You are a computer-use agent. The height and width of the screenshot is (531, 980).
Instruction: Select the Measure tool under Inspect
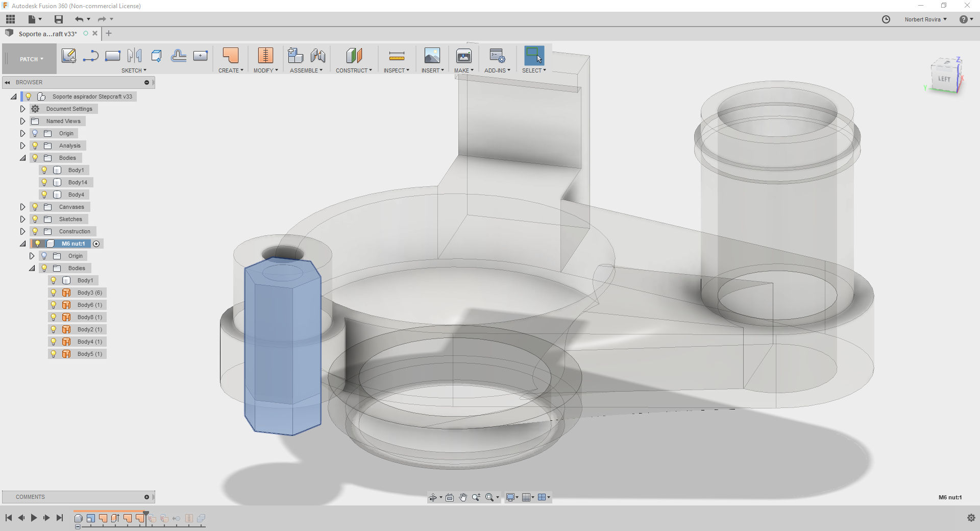tap(396, 56)
